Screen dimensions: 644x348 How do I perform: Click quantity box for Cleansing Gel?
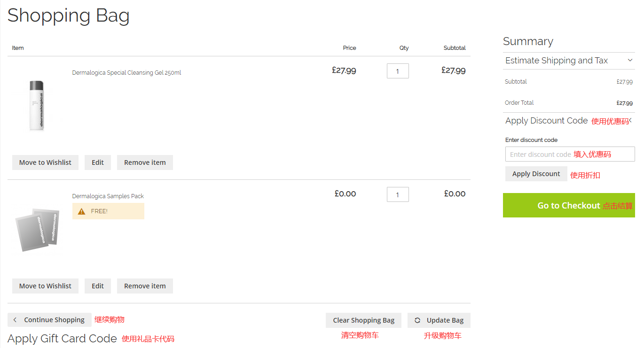pyautogui.click(x=398, y=71)
